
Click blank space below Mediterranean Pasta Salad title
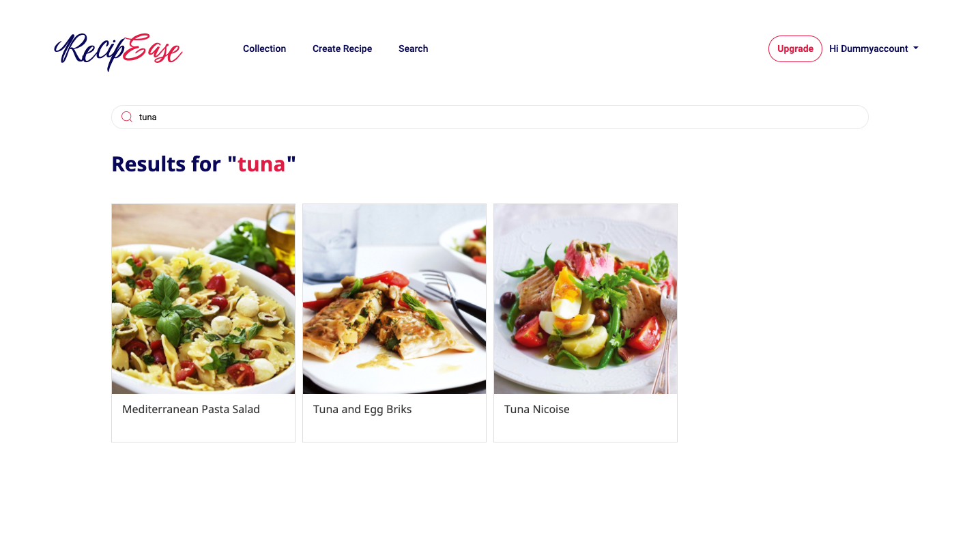[203, 430]
